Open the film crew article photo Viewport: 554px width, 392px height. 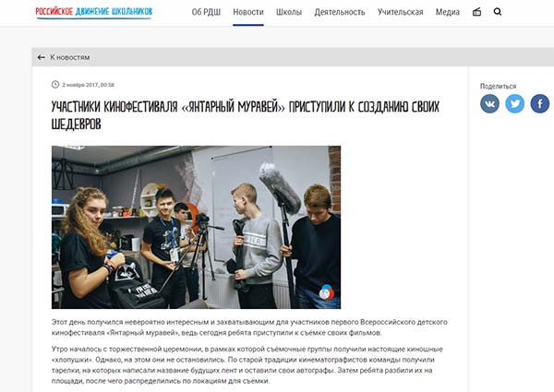tap(196, 227)
